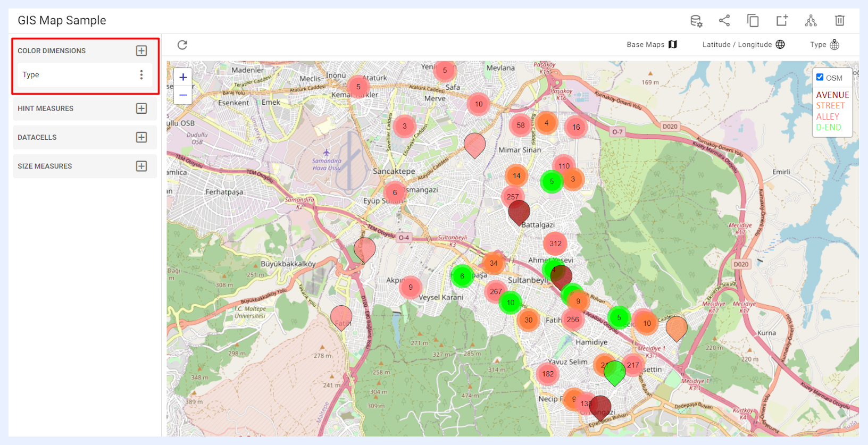Image resolution: width=868 pixels, height=445 pixels.
Task: Open the hierarchy tree icon
Action: 811,21
